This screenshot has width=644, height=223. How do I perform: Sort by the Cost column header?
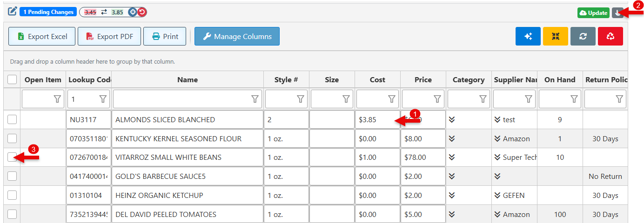[377, 80]
